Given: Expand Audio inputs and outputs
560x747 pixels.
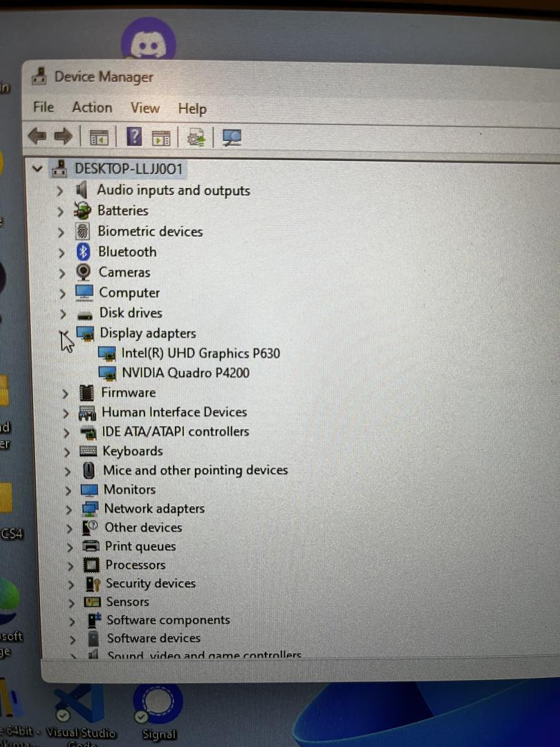Looking at the screenshot, I should tap(59, 191).
